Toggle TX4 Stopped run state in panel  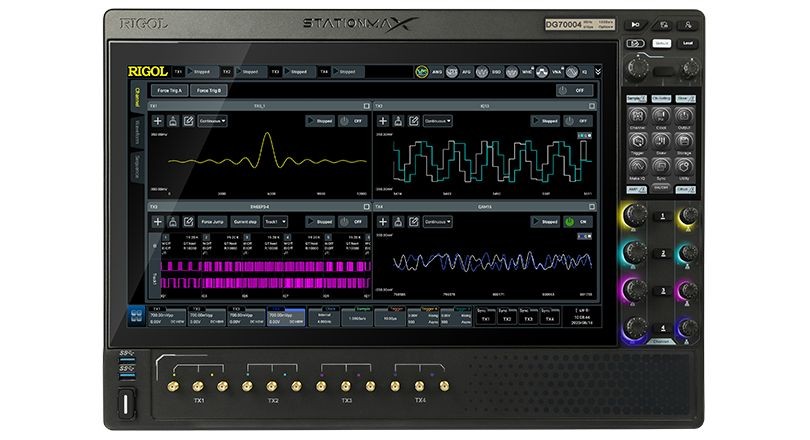[x=546, y=222]
